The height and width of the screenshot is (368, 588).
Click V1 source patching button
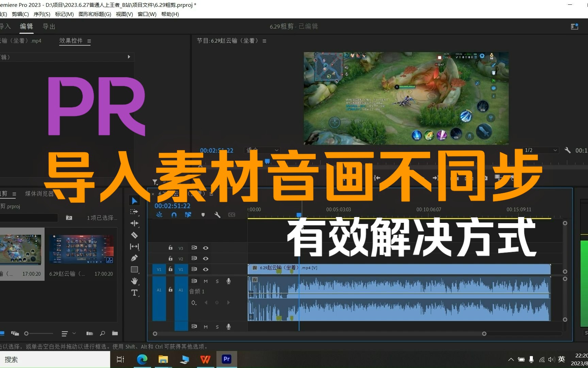click(159, 269)
